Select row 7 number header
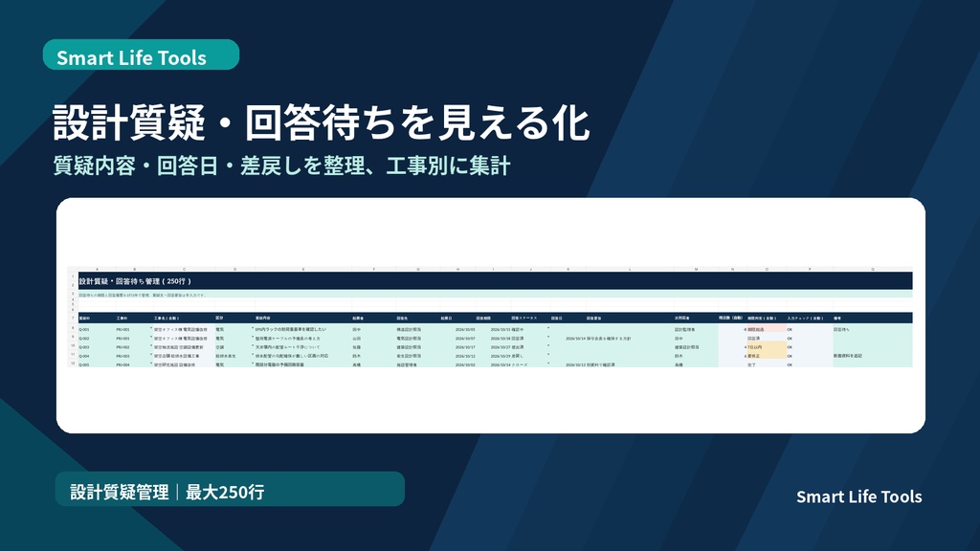 73,318
